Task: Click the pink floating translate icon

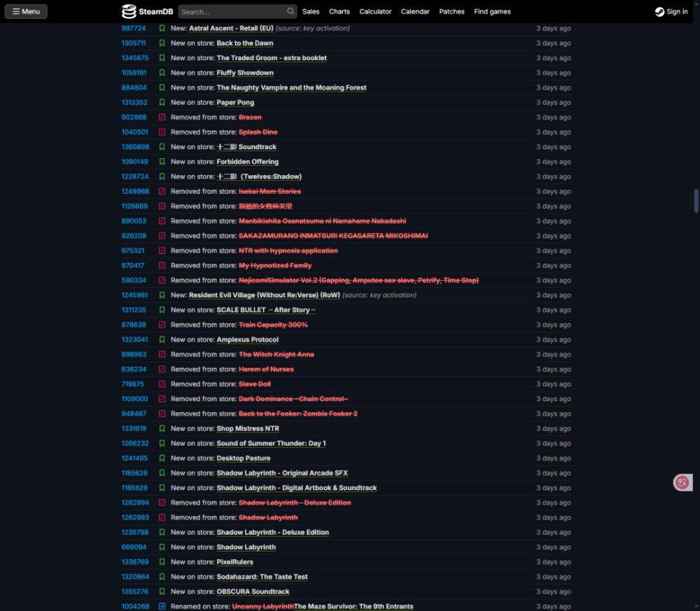Action: coord(682,482)
